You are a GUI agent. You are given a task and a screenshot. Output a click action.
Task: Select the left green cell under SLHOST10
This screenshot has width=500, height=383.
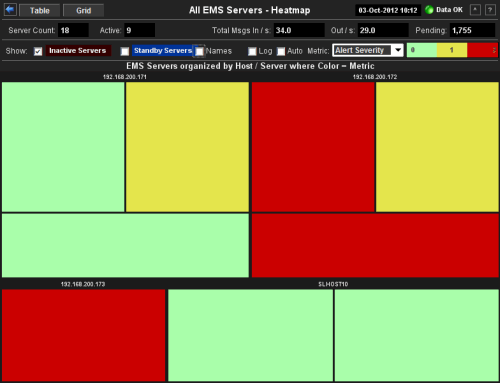pos(251,335)
